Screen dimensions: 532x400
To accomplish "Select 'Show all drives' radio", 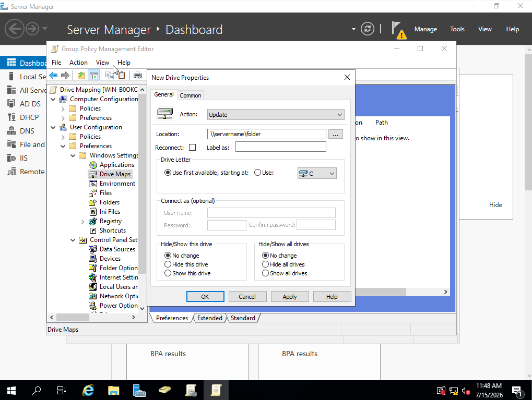I will click(265, 273).
